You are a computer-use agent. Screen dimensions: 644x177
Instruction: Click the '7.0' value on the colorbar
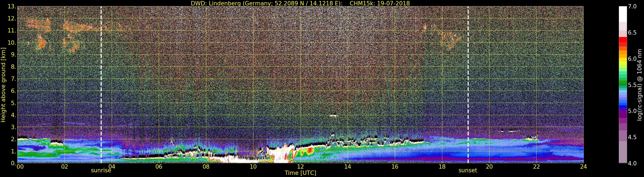point(632,6)
